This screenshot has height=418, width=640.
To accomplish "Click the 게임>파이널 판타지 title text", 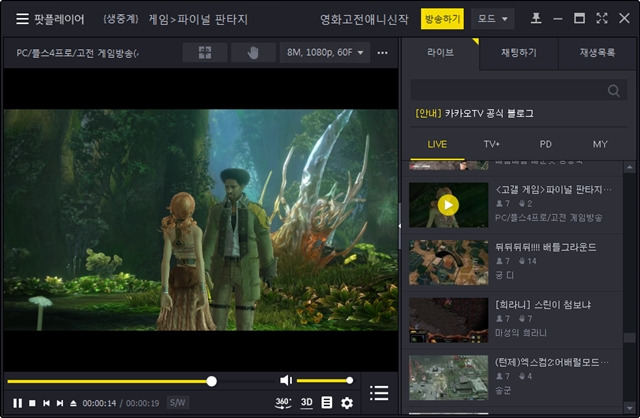I will 198,19.
